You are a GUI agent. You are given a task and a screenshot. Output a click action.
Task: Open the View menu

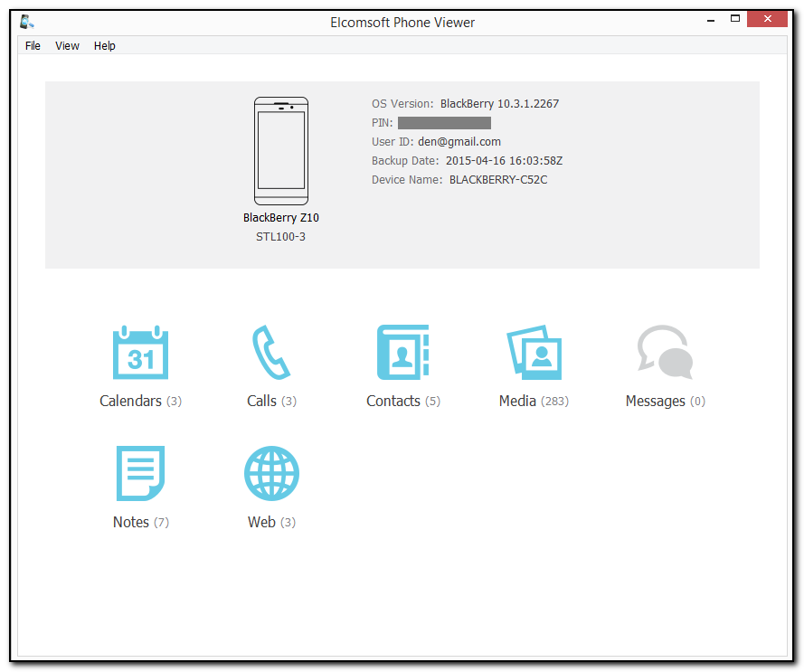point(67,46)
